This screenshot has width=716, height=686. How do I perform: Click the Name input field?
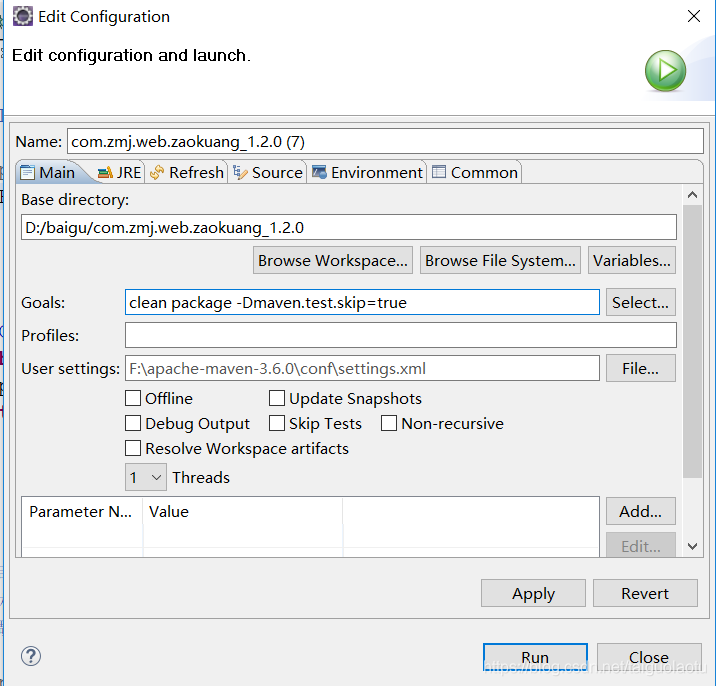point(385,142)
